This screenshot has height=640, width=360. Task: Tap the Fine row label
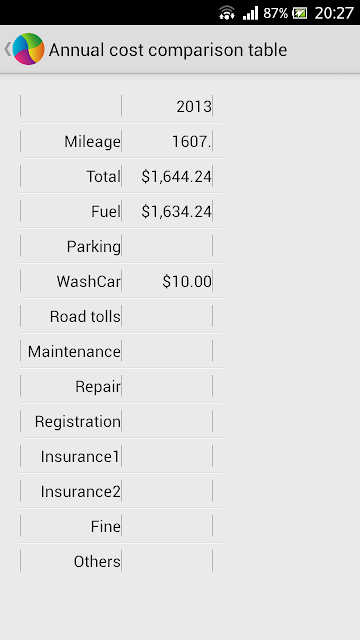pyautogui.click(x=106, y=527)
